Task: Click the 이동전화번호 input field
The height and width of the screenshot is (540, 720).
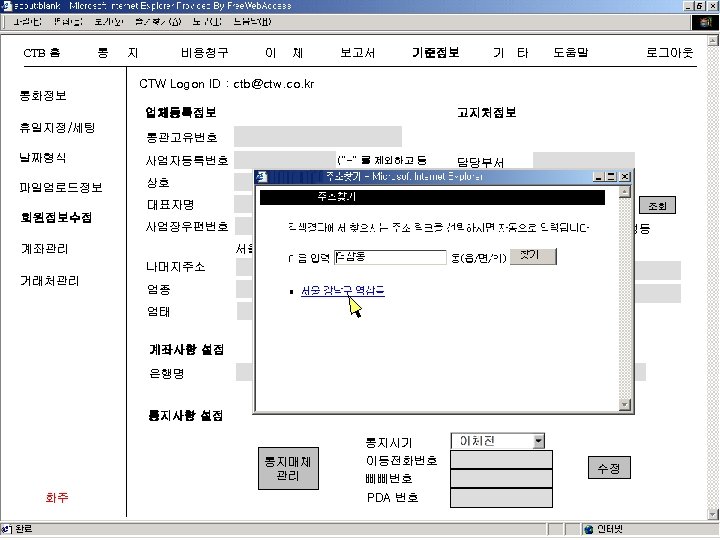Action: coord(501,460)
